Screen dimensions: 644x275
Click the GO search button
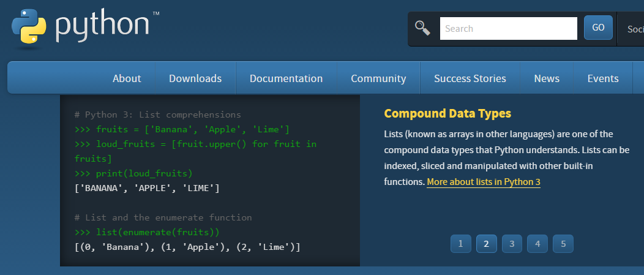click(x=598, y=28)
